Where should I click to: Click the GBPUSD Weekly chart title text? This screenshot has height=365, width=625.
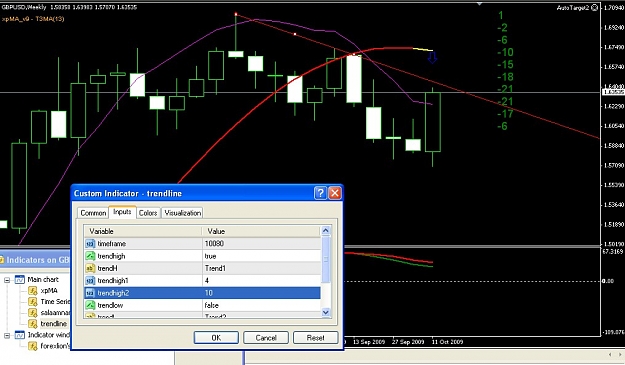coord(24,7)
